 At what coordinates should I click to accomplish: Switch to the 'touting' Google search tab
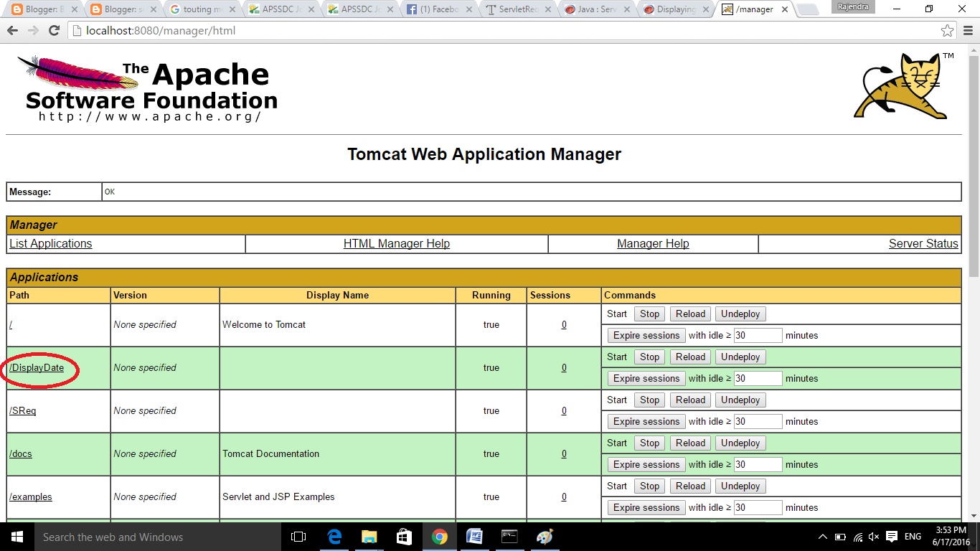pos(202,9)
